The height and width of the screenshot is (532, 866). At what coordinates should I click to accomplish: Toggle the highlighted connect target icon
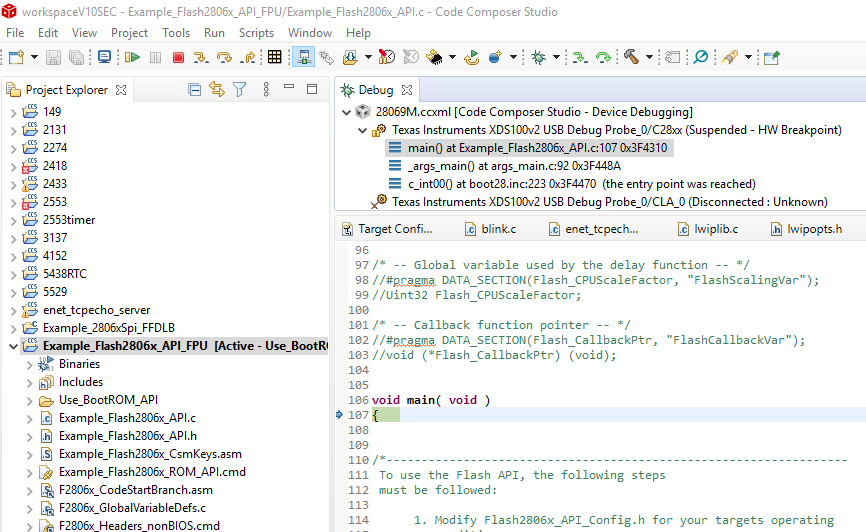tap(303, 57)
